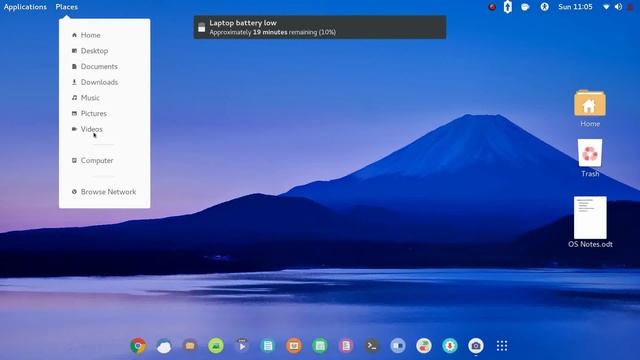This screenshot has height=360, width=640.
Task: Click the Laptop battery low notification
Action: [x=320, y=27]
